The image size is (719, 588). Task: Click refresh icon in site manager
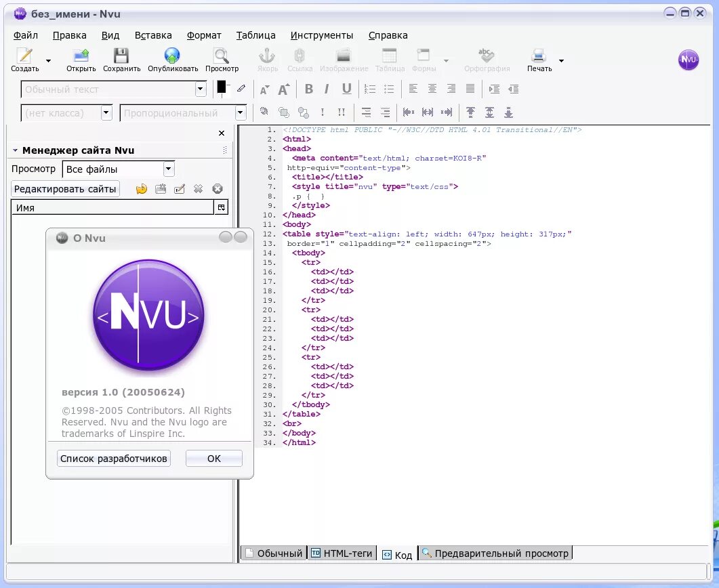tap(141, 189)
